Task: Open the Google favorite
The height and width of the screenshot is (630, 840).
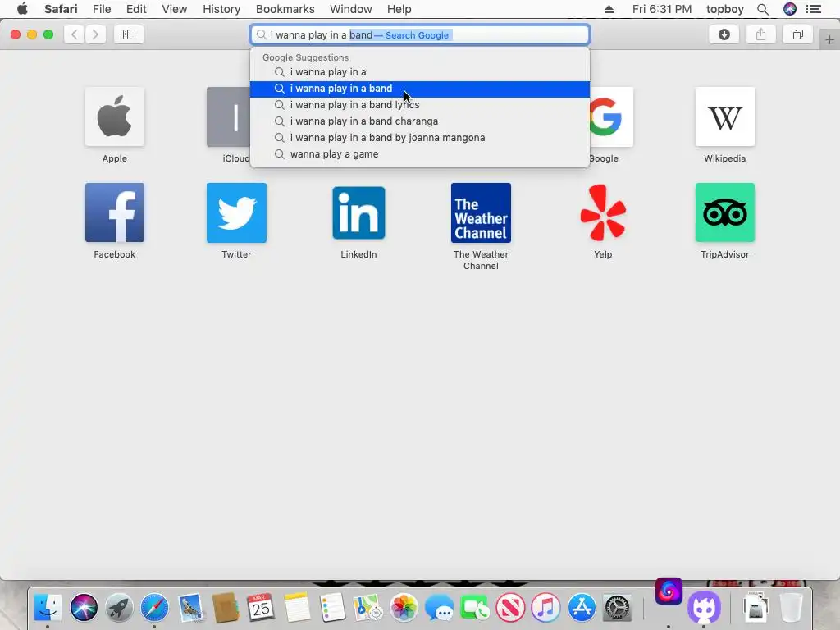Action: (x=611, y=116)
